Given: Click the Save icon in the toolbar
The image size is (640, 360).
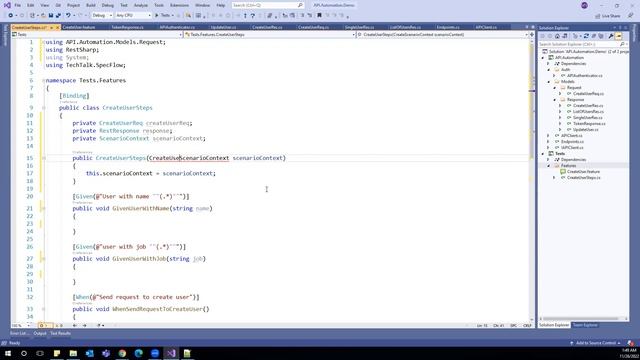Looking at the screenshot, I should (x=51, y=16).
